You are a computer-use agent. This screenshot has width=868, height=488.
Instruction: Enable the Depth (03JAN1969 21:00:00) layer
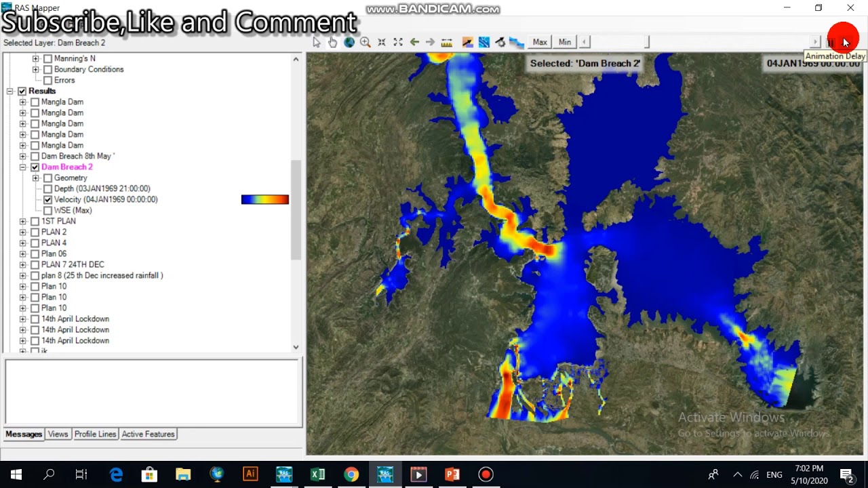(47, 188)
